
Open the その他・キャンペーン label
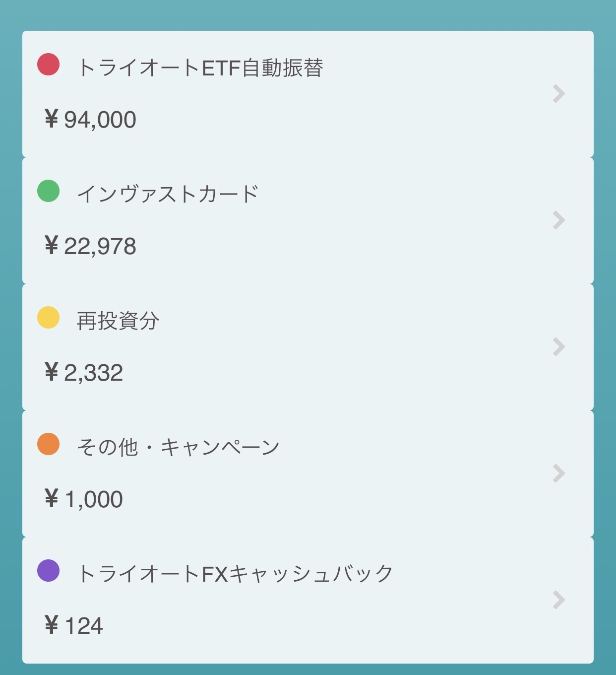(179, 448)
